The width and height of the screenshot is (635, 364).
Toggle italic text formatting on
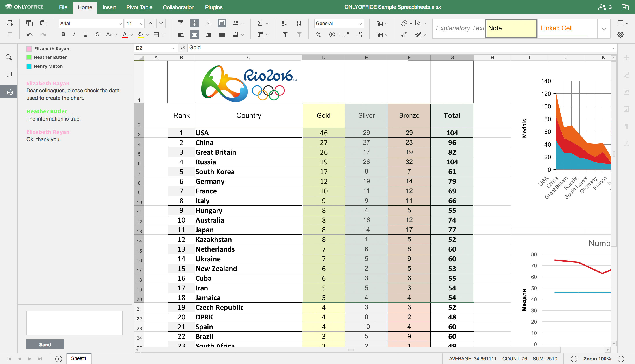point(75,35)
